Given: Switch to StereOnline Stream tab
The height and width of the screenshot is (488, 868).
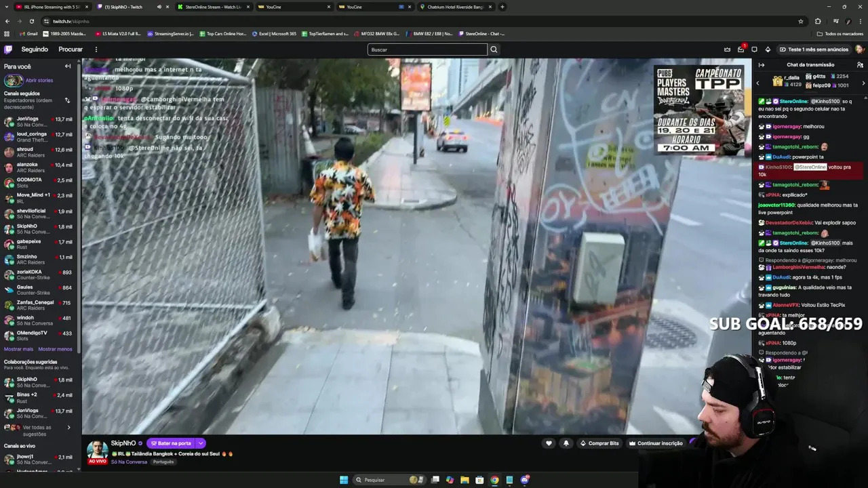Looking at the screenshot, I should 213,7.
